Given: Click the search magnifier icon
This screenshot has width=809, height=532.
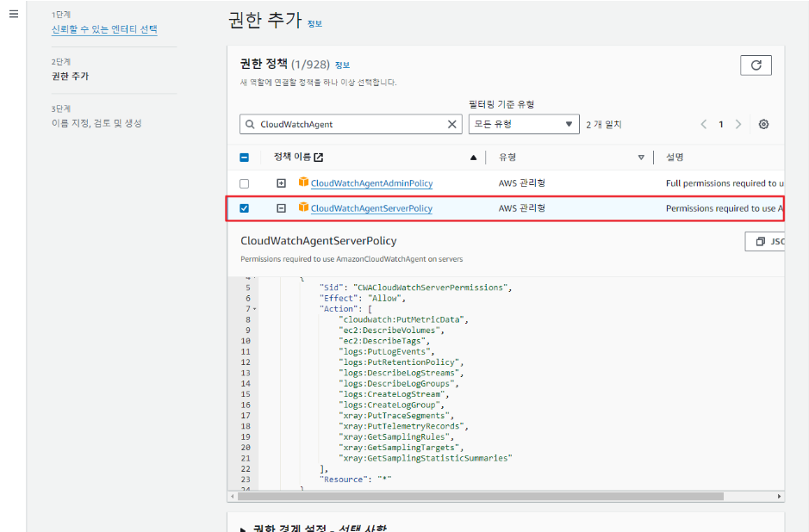Looking at the screenshot, I should click(250, 124).
